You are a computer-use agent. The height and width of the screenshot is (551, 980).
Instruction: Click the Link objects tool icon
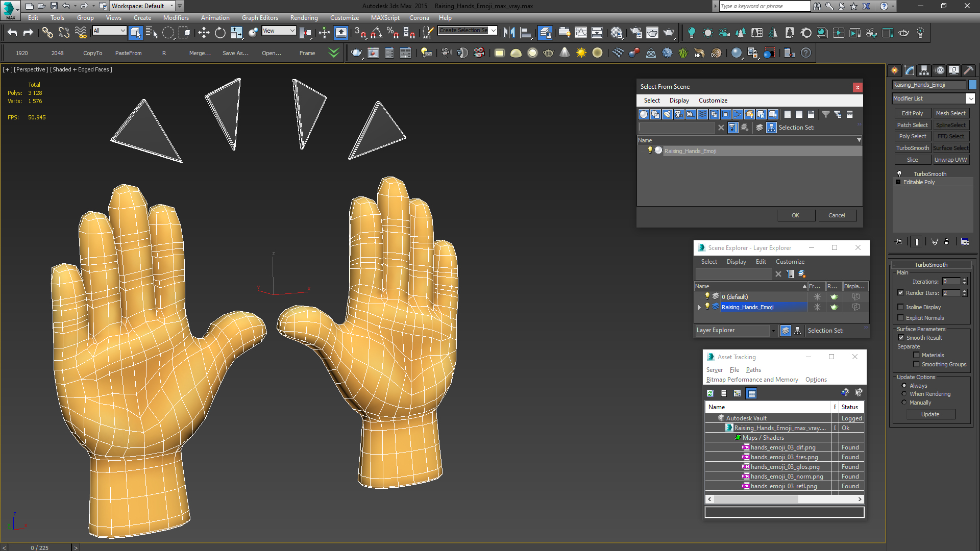click(x=47, y=33)
